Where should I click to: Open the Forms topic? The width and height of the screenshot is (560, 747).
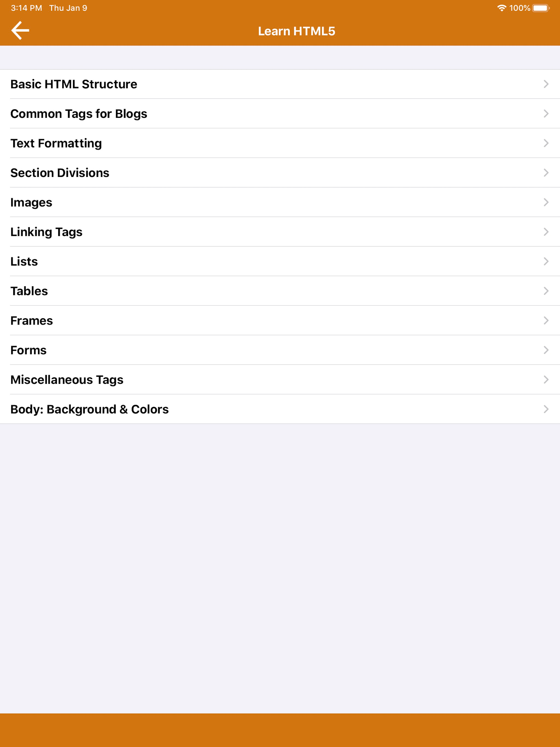280,350
